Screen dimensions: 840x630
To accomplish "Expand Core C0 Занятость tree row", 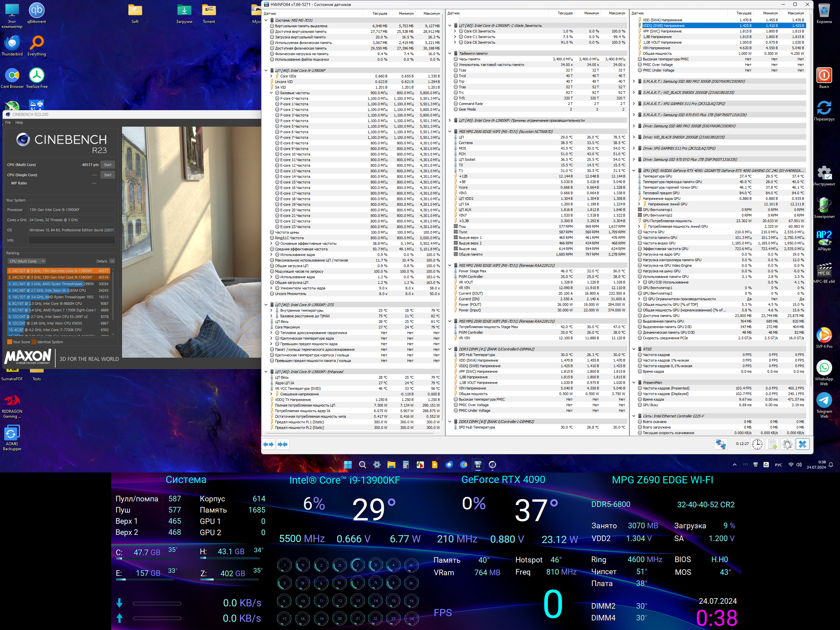I will [x=455, y=31].
